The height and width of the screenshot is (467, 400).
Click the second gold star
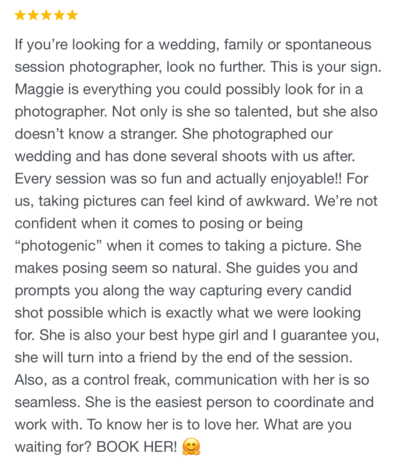click(33, 15)
